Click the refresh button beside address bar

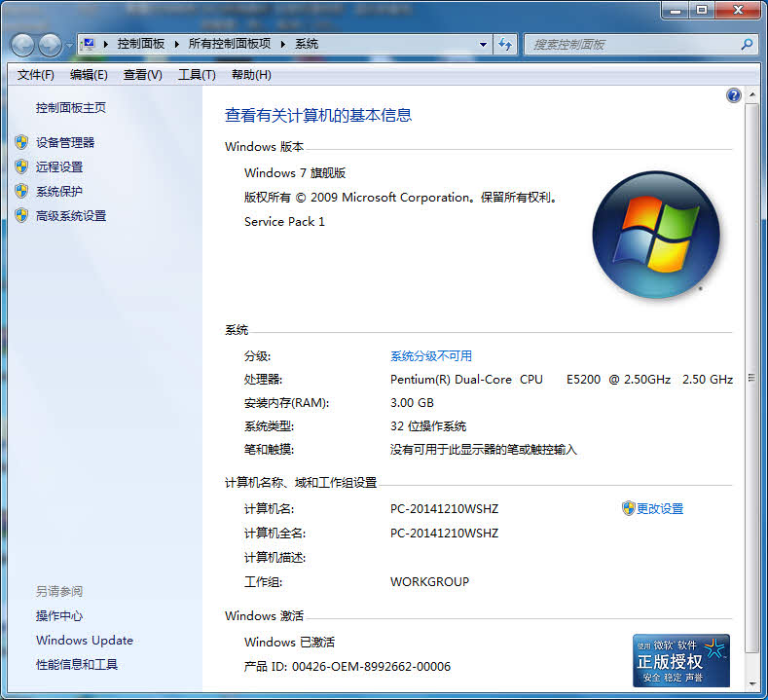tap(505, 44)
